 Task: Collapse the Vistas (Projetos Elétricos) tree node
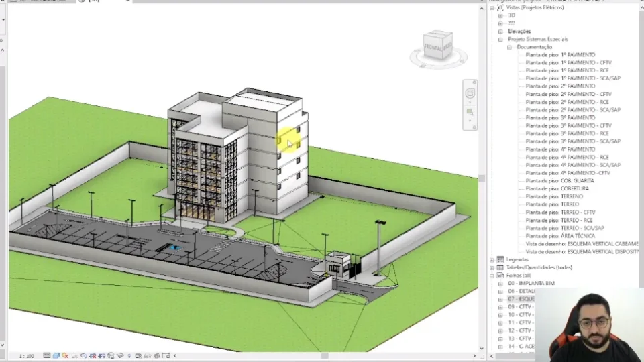492,8
